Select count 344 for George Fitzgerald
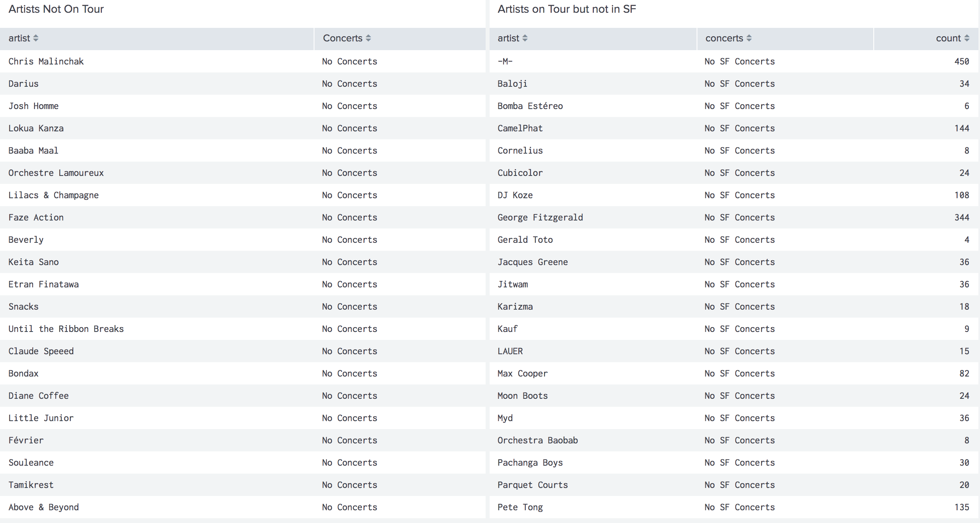This screenshot has width=980, height=523. [962, 217]
